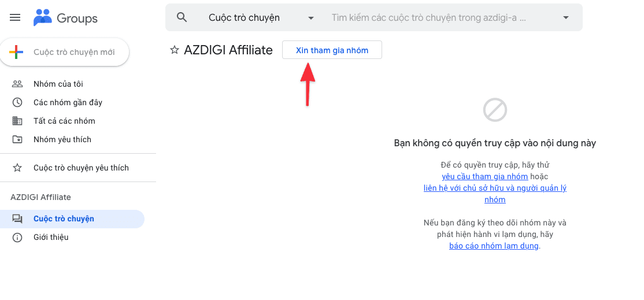Click the clock icon for recent groups
The width and height of the screenshot is (644, 300).
17,102
